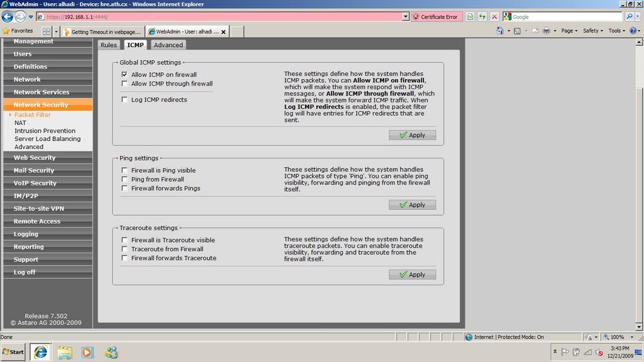Switch to the Advanced tab
Viewport: 644px width, 362px height.
[169, 45]
